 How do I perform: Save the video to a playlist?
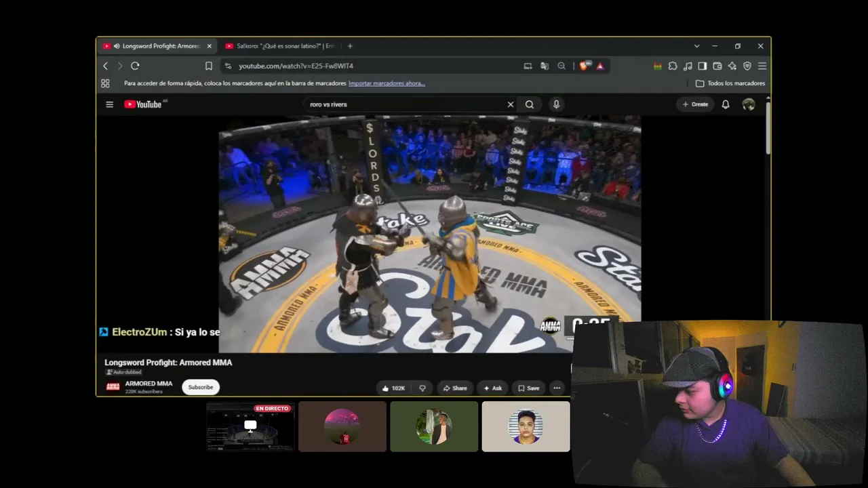pyautogui.click(x=528, y=388)
